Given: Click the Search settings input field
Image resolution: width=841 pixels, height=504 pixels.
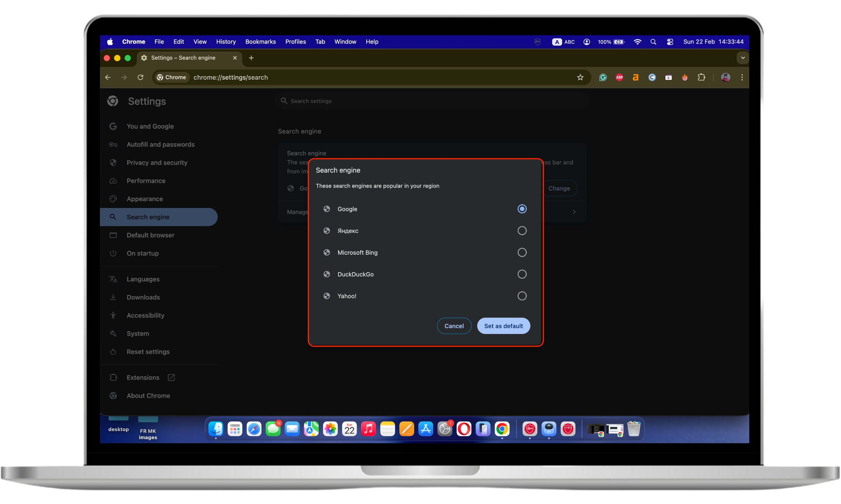Looking at the screenshot, I should (x=432, y=101).
